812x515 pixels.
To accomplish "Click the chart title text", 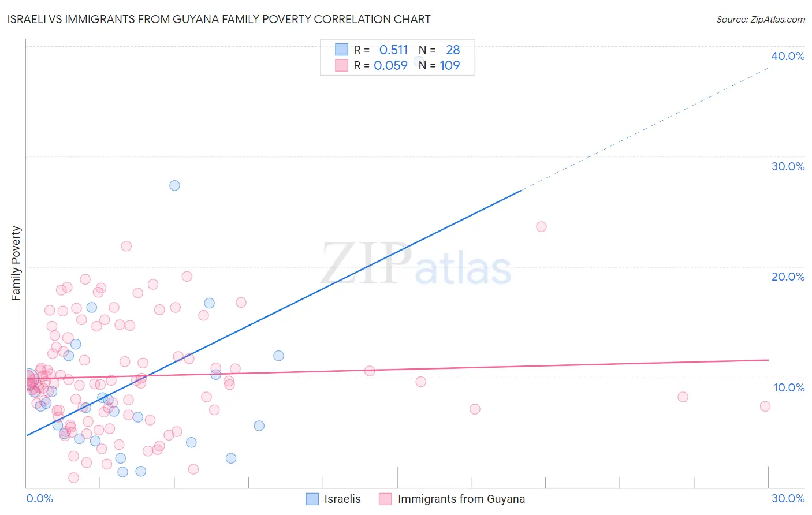I will click(219, 19).
